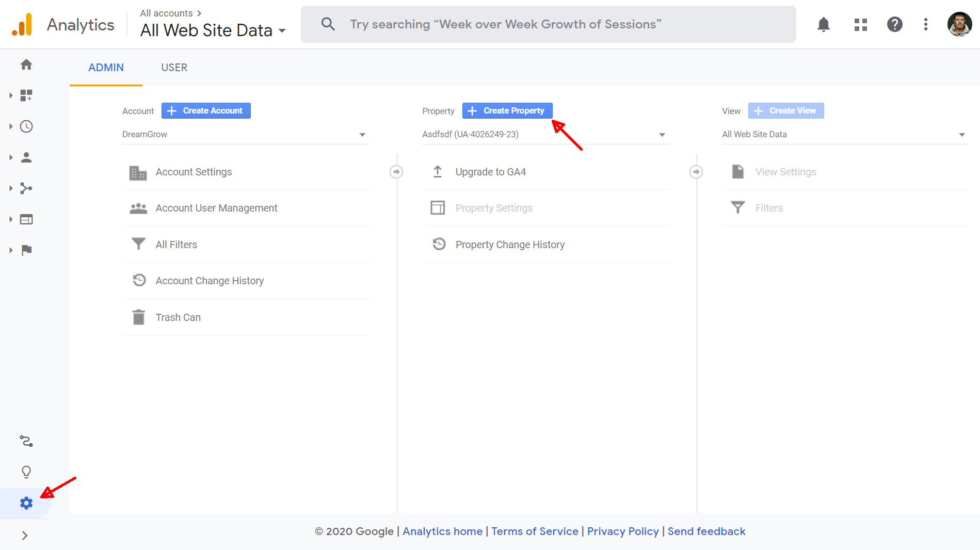Switch to the USER tab
The height and width of the screenshot is (550, 980).
(174, 68)
